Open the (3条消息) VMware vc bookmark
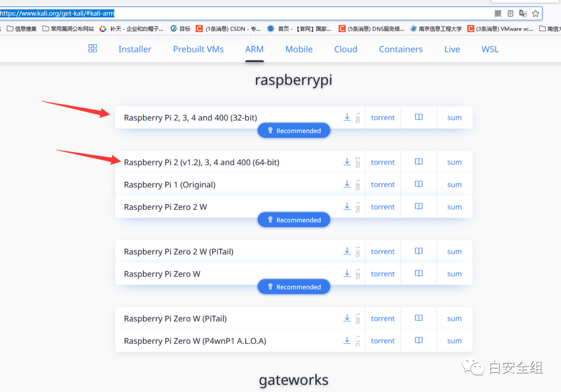The height and width of the screenshot is (392, 561). (500, 29)
